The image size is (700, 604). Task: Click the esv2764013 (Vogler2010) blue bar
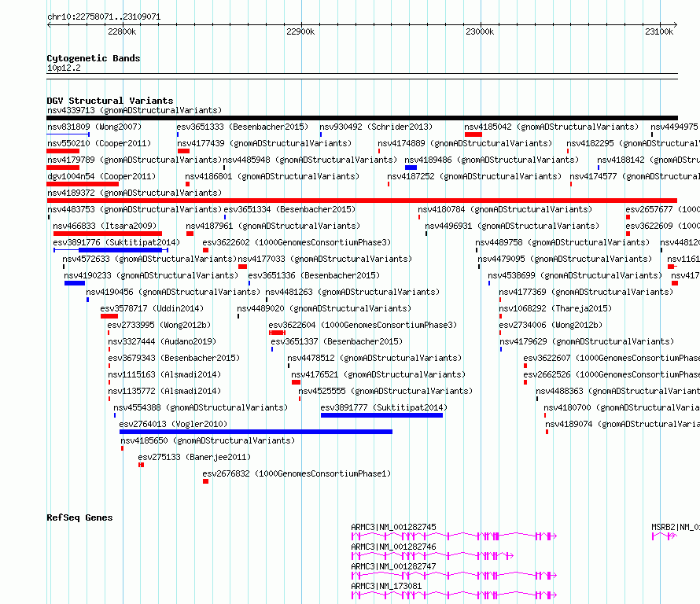(256, 432)
